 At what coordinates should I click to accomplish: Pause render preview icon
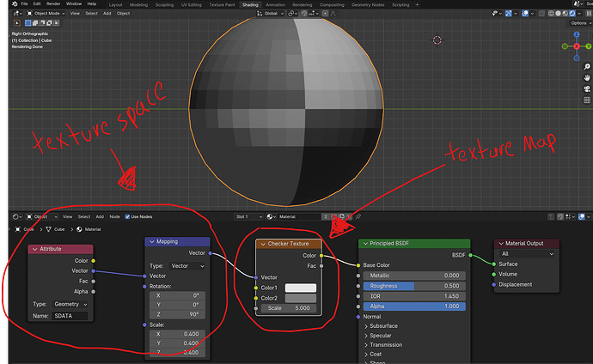(x=589, y=13)
